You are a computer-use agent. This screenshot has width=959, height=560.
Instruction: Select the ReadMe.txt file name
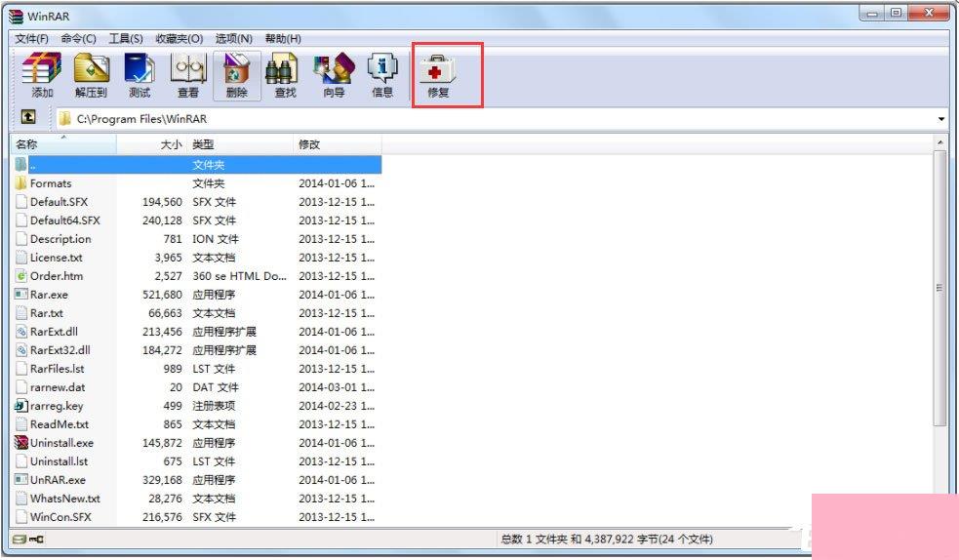(x=60, y=424)
